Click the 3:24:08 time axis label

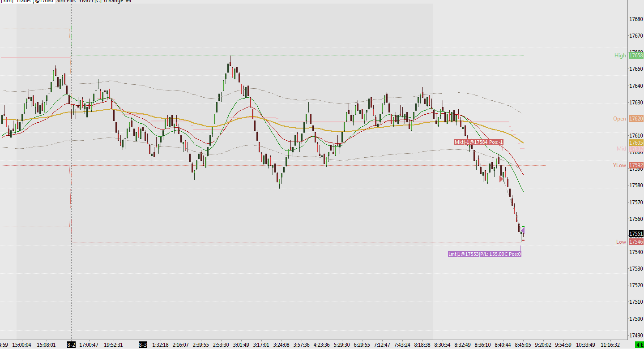[281, 345]
